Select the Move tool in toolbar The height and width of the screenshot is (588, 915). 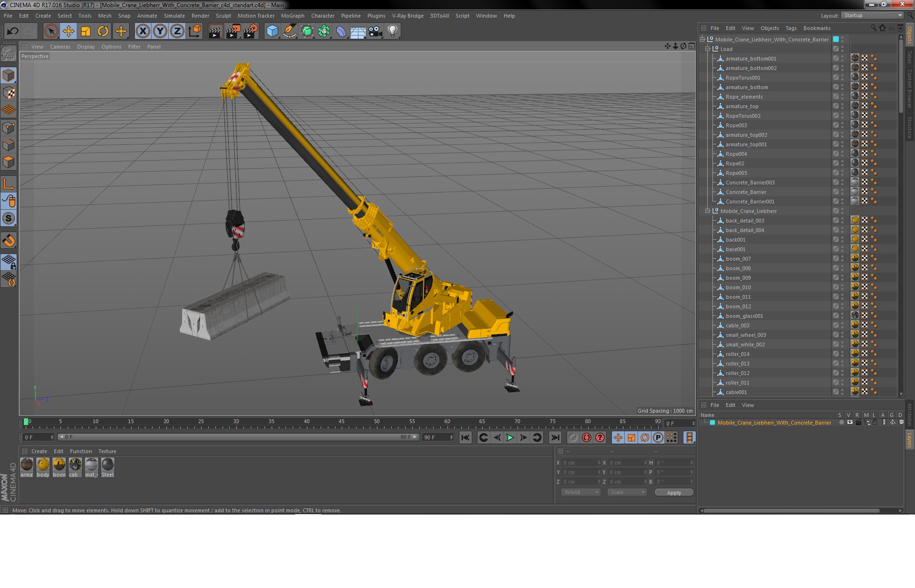click(69, 31)
